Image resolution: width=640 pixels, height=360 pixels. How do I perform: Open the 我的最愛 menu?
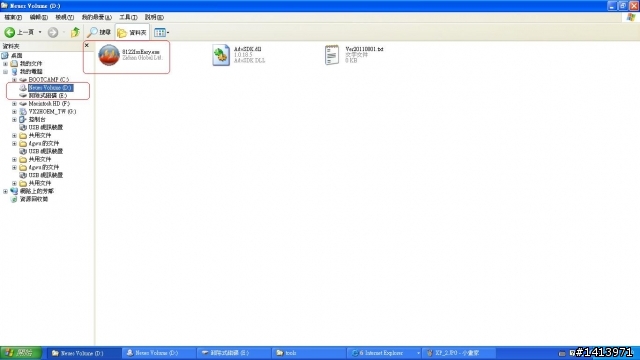click(96, 17)
